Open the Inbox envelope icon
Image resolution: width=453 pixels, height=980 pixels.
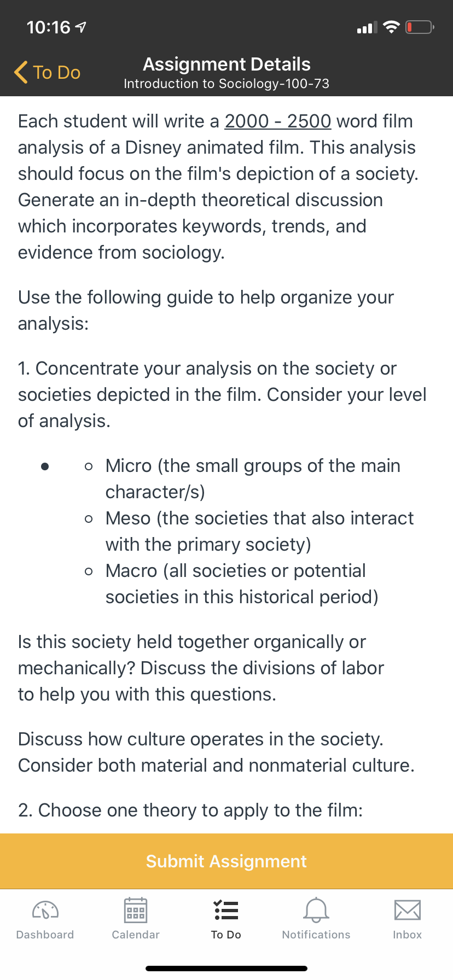point(407,910)
